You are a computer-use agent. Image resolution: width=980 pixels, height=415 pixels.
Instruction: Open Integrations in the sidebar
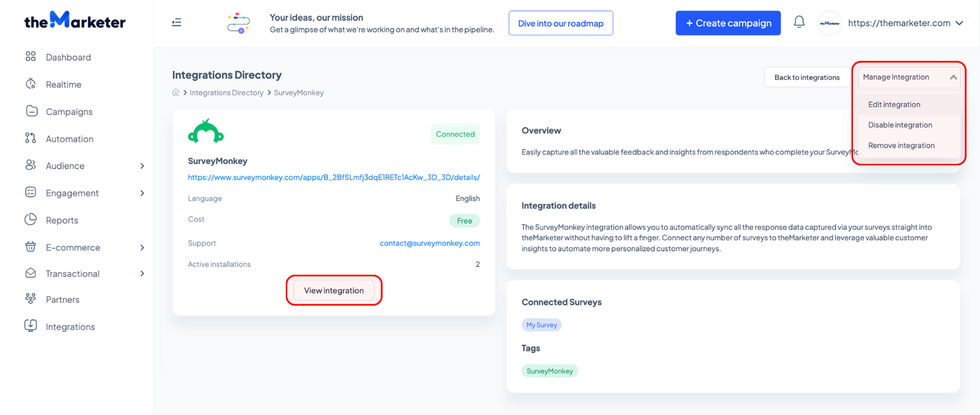(x=70, y=326)
